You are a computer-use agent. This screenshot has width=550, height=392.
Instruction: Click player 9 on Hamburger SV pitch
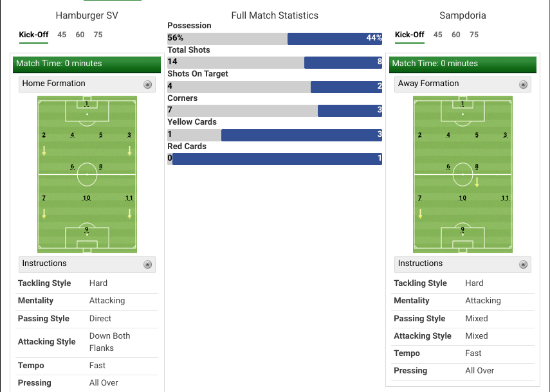(86, 229)
